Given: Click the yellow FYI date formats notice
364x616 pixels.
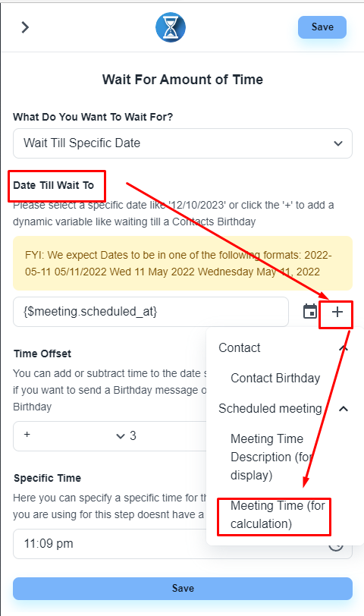Looking at the screenshot, I should click(183, 263).
